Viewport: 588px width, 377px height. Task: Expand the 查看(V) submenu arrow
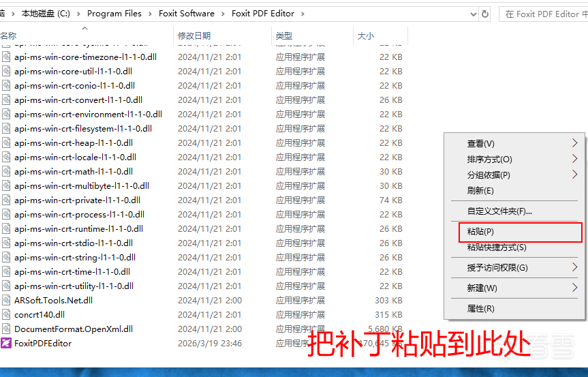(x=574, y=144)
